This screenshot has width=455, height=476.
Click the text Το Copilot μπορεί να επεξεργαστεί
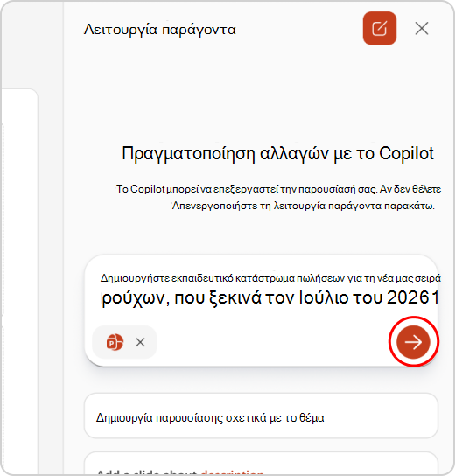point(198,189)
